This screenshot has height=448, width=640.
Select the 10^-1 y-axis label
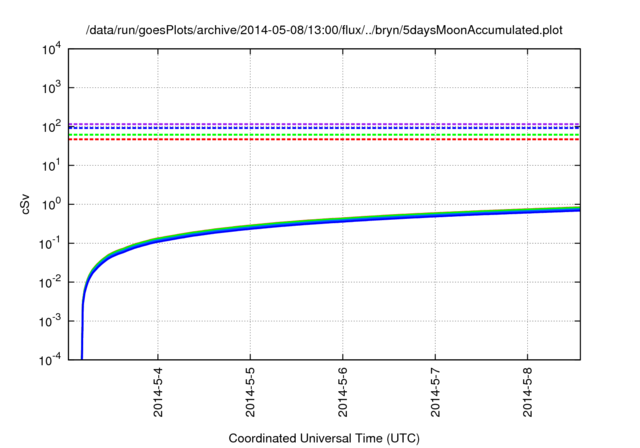(50, 244)
